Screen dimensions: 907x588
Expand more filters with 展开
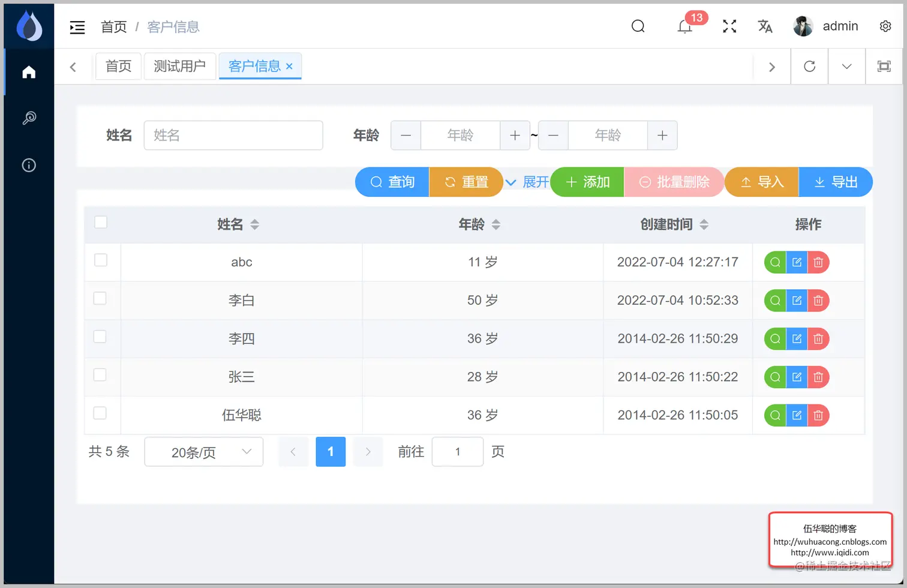(x=528, y=182)
